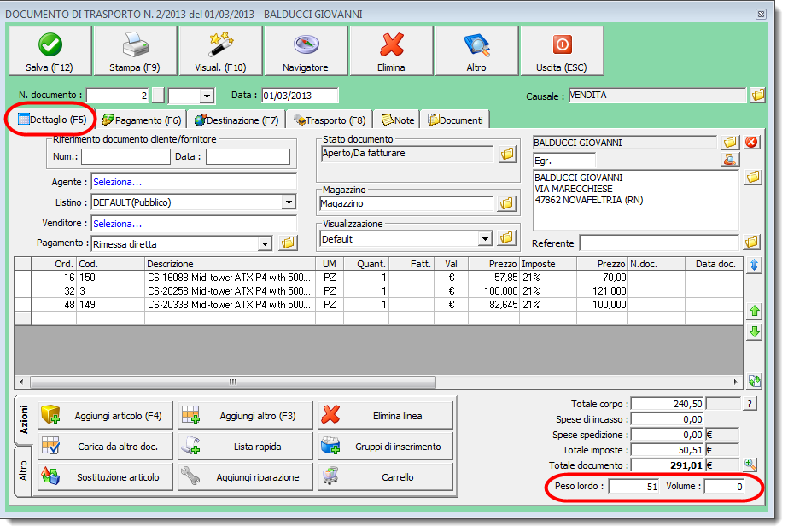Open the Visualizzazione Default dropdown
788x532 pixels.
coord(486,239)
